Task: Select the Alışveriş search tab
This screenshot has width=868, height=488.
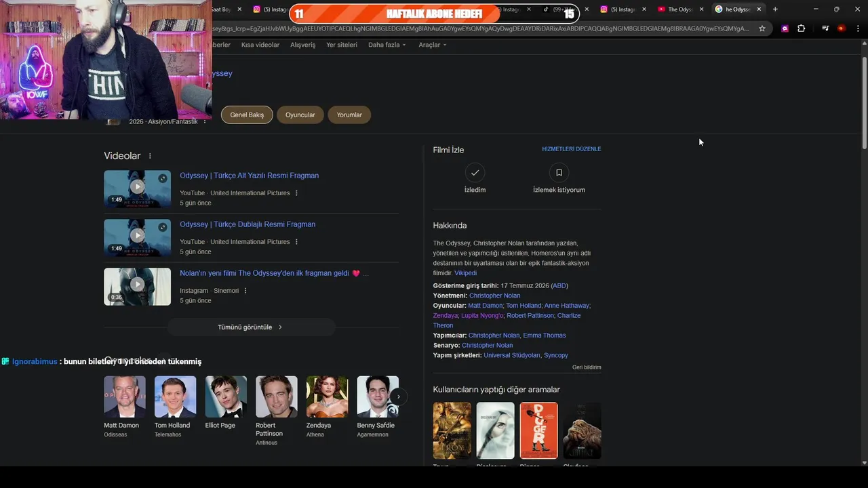Action: pos(303,45)
